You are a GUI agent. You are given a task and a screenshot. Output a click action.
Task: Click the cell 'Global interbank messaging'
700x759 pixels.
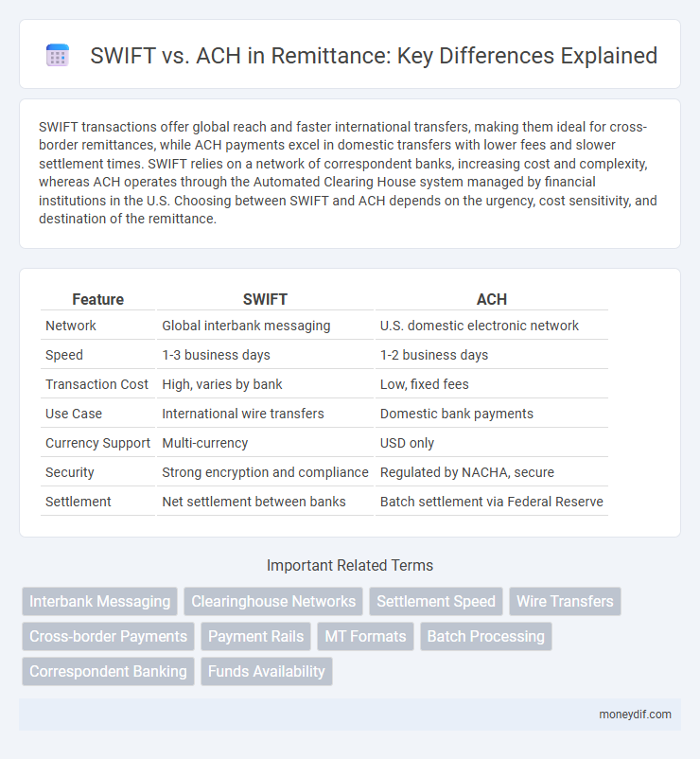246,326
